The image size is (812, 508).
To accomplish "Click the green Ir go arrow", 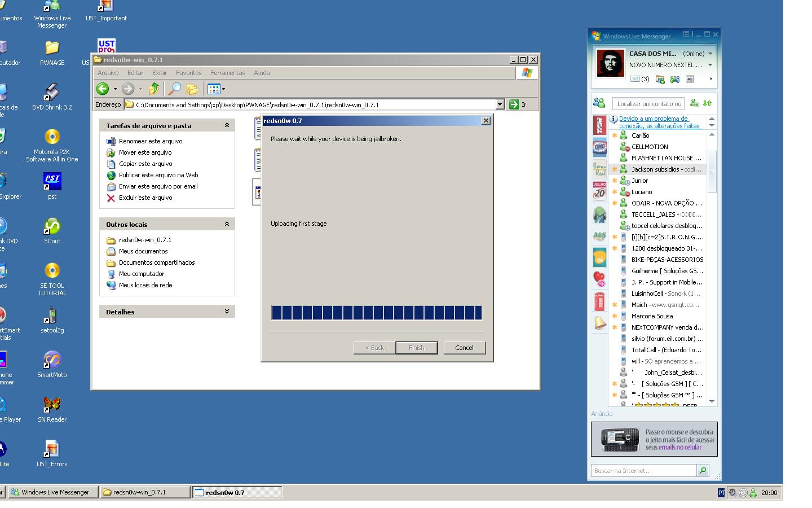I will click(x=514, y=104).
